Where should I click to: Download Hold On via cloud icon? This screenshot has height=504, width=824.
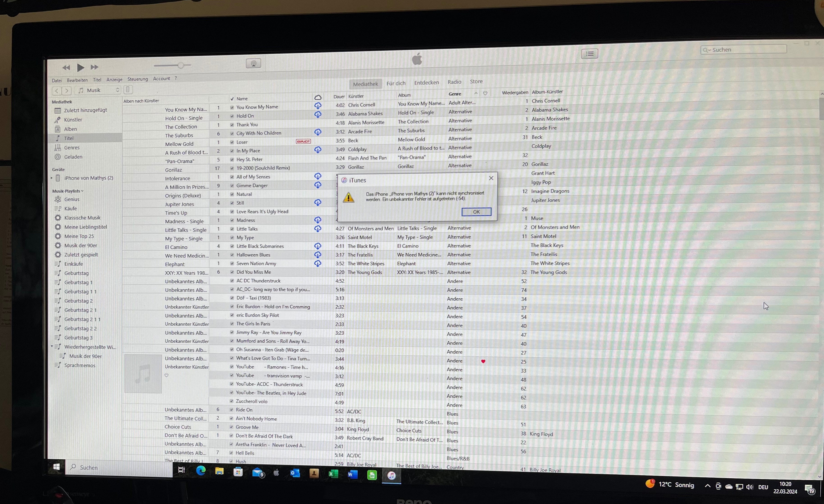tap(318, 115)
